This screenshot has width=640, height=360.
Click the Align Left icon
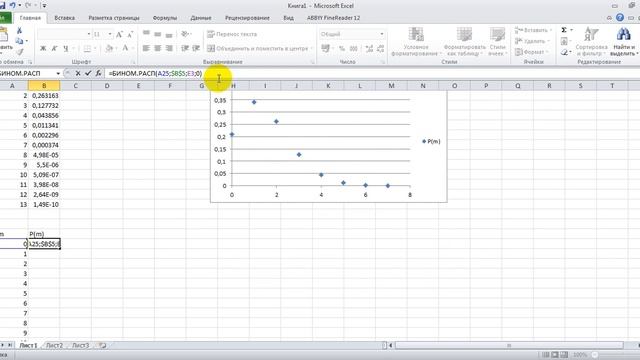click(x=146, y=48)
